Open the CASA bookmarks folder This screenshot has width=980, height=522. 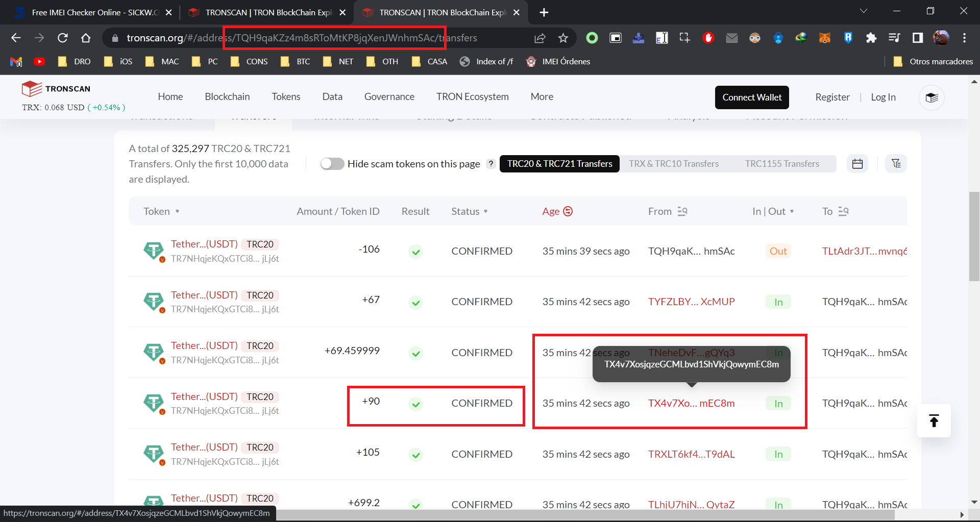[429, 62]
